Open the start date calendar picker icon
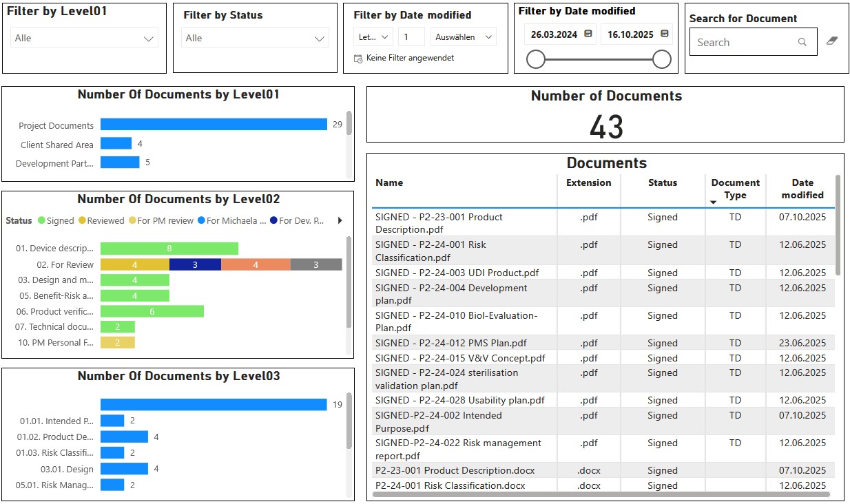This screenshot has height=504, width=850. click(588, 34)
